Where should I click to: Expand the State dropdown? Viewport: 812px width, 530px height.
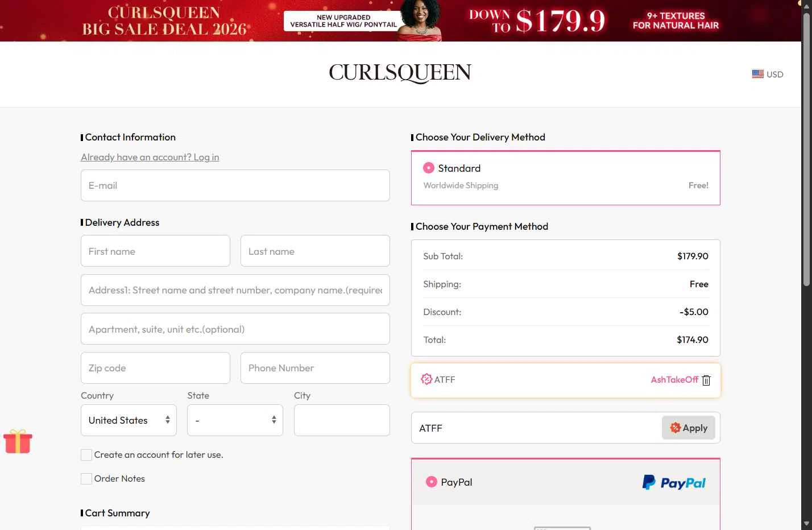tap(235, 420)
